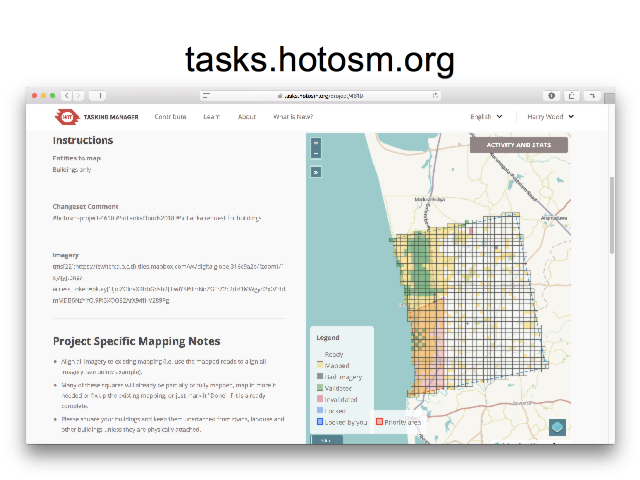Click the Locked by you legend swatch
Viewport: 640px width, 480px height.
[x=320, y=422]
